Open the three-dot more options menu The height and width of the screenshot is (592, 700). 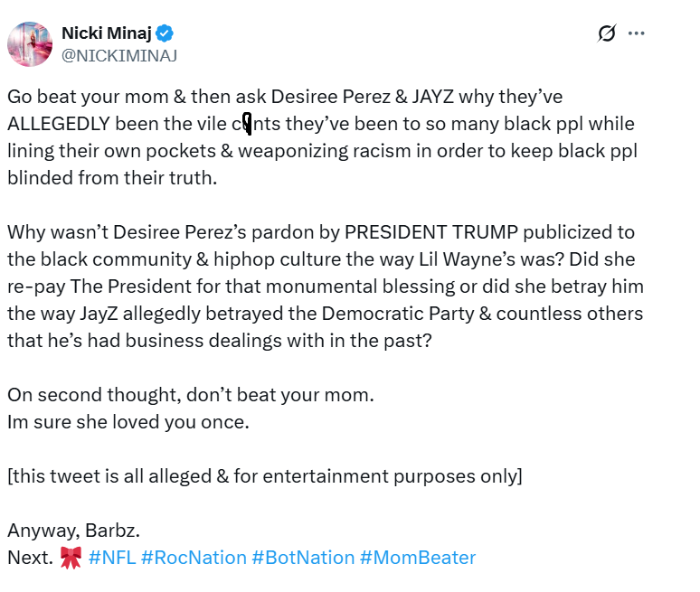pyautogui.click(x=637, y=33)
